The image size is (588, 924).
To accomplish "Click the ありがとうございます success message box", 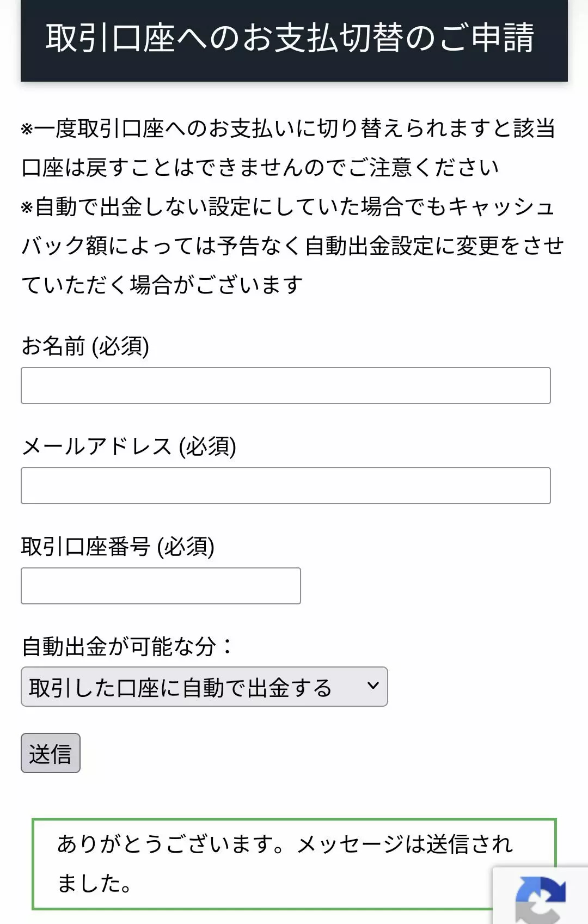I will [294, 864].
